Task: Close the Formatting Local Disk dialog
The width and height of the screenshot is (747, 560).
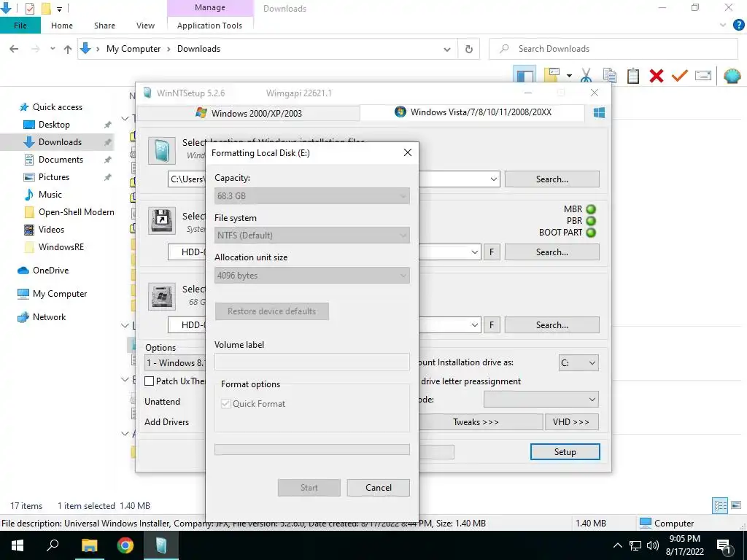Action: click(407, 152)
